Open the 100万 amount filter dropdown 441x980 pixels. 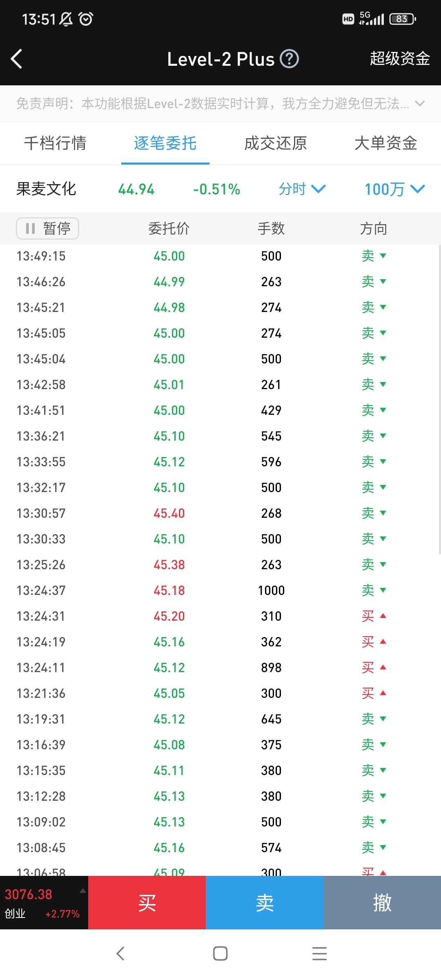[394, 189]
